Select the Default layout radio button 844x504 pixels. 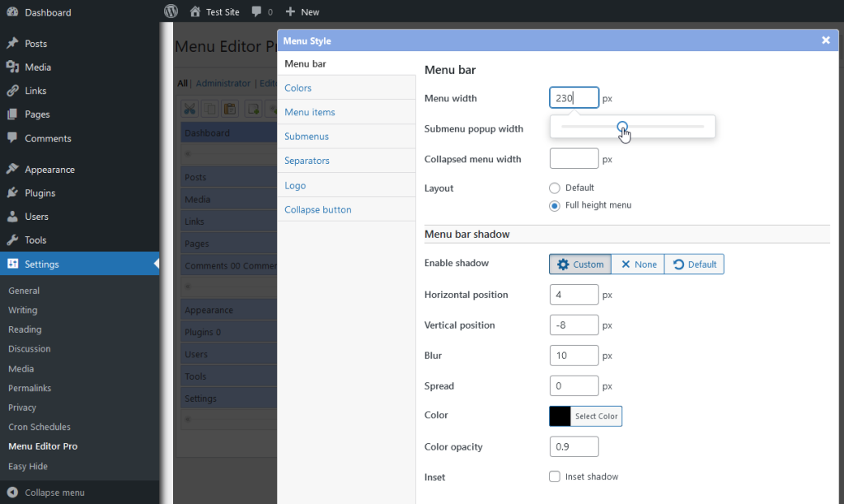[x=555, y=188]
